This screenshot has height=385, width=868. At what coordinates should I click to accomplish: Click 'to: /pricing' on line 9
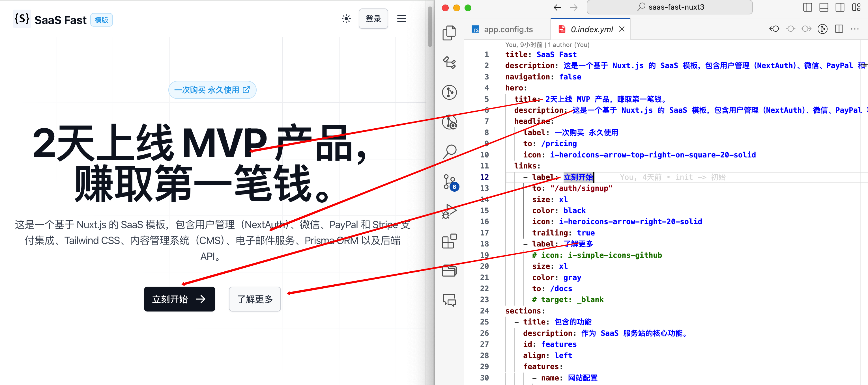550,144
